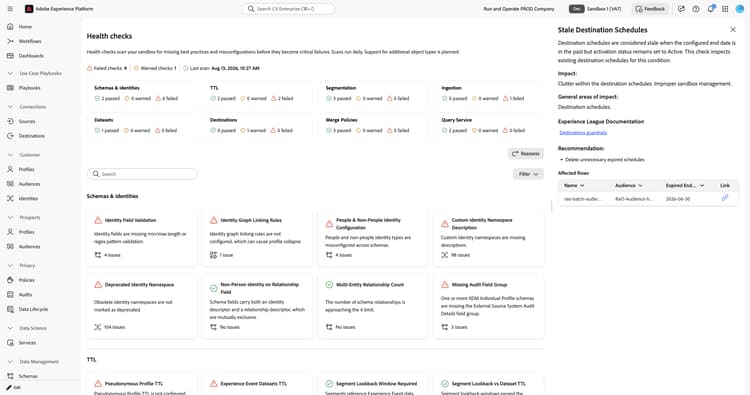This screenshot has height=395, width=750.
Task: Select the Query Service summary card
Action: click(489, 125)
